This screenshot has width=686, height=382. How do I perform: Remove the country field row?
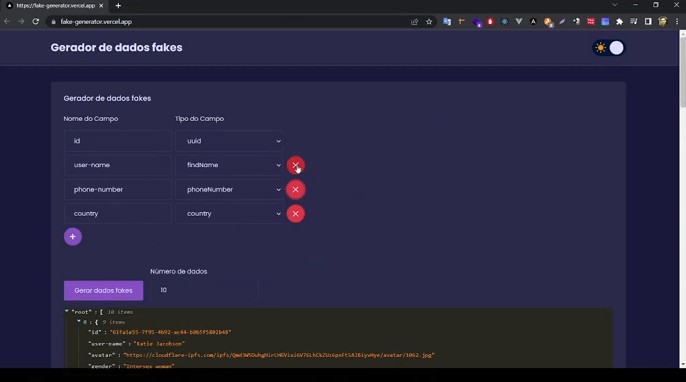(x=295, y=214)
